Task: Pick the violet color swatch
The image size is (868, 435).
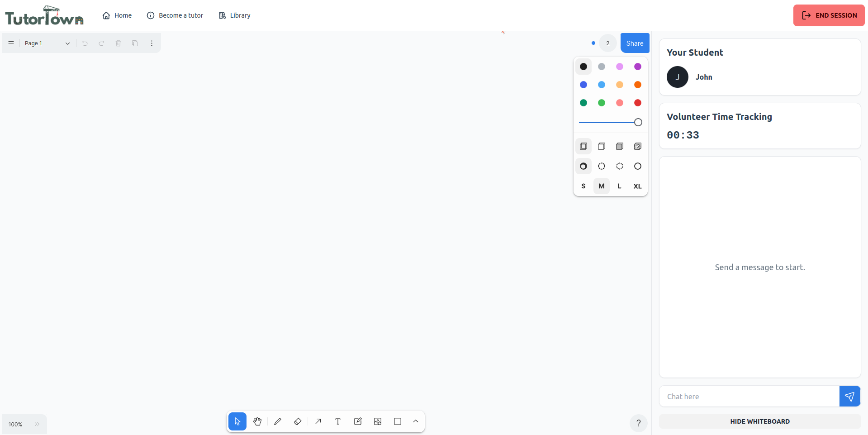Action: coord(638,67)
